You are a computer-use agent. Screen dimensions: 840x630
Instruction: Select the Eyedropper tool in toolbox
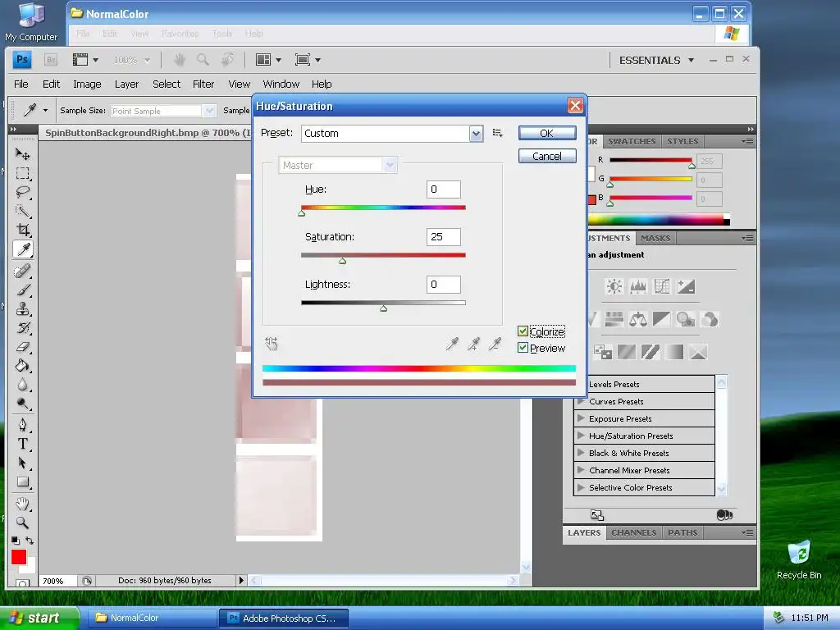(22, 249)
